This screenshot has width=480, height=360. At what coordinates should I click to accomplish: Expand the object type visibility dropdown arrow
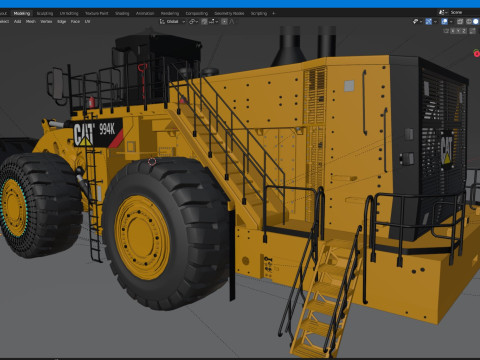pos(421,21)
